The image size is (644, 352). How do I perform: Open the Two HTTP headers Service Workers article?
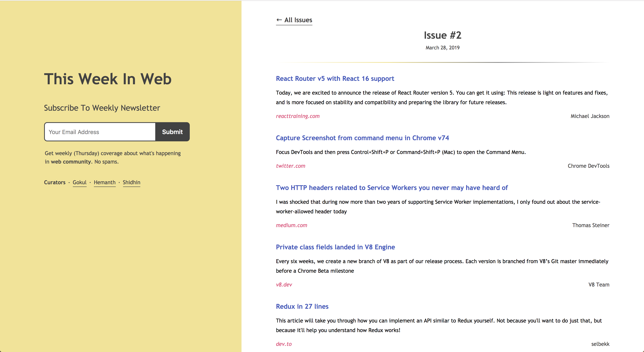392,188
